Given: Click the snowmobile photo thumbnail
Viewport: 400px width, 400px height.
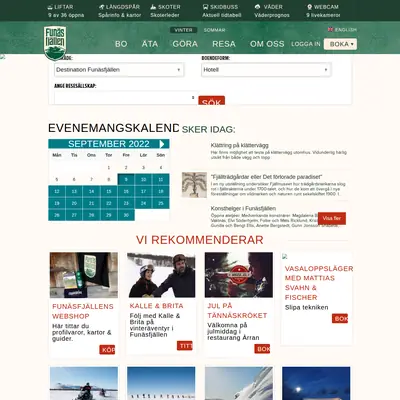Looking at the screenshot, I should 84,383.
